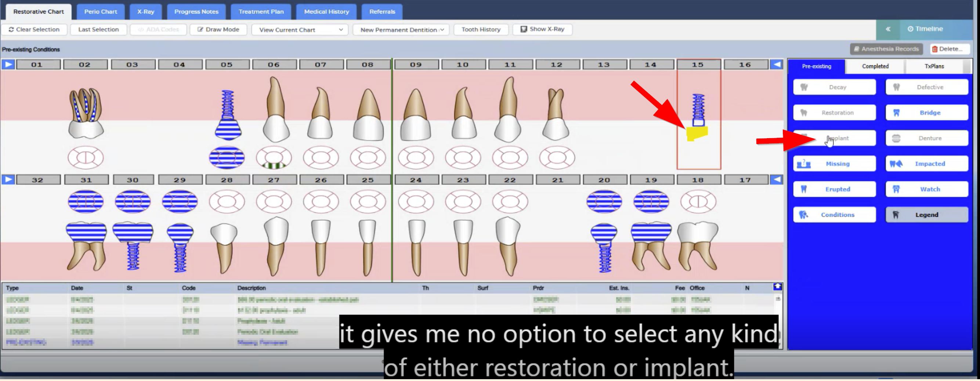
Task: Open the Referrals tab
Action: tap(382, 12)
